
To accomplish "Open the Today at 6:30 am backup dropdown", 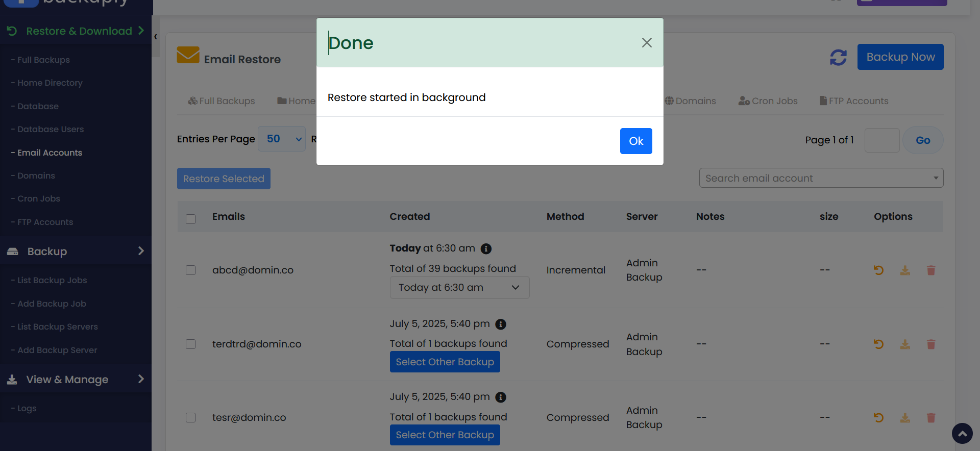I will (459, 288).
